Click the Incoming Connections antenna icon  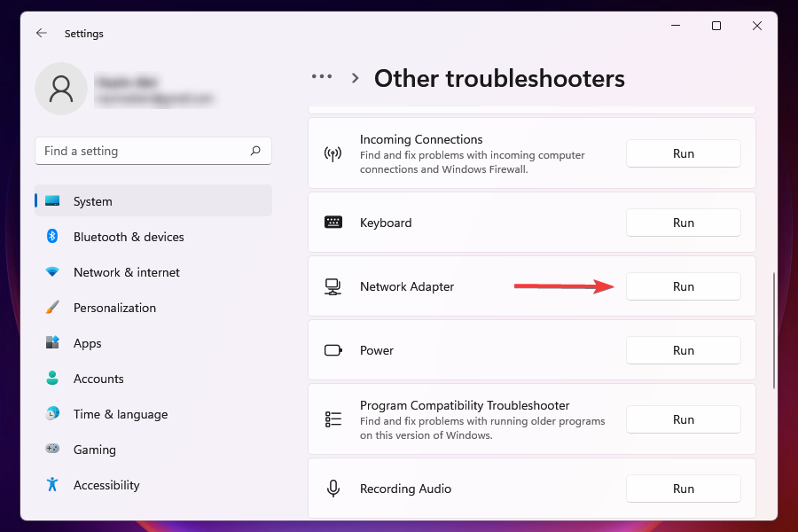pos(332,153)
